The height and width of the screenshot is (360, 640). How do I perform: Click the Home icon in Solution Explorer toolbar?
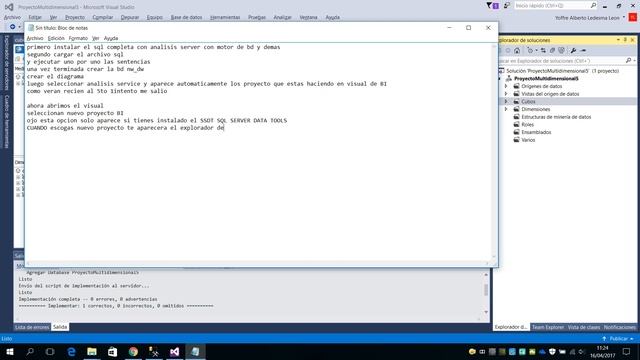pyautogui.click(x=517, y=50)
